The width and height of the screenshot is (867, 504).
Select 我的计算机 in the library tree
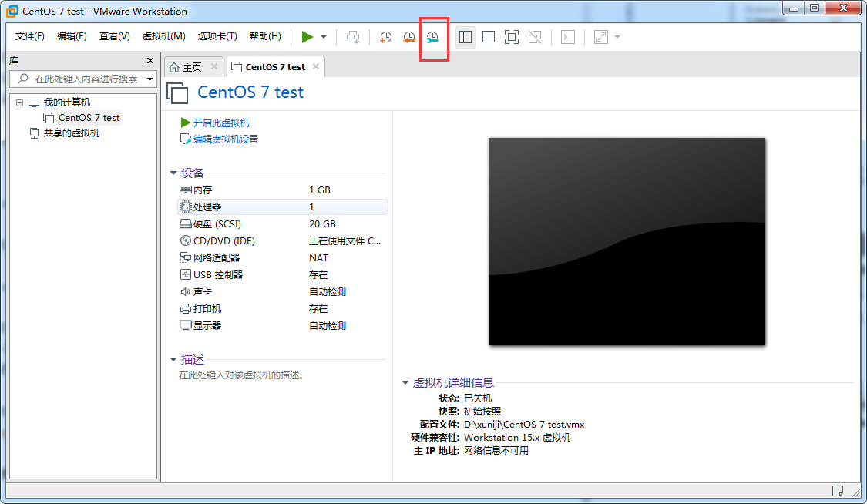coord(66,102)
